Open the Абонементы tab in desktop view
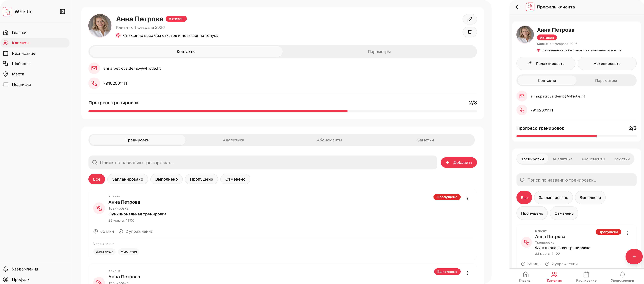644x284 pixels. point(329,140)
